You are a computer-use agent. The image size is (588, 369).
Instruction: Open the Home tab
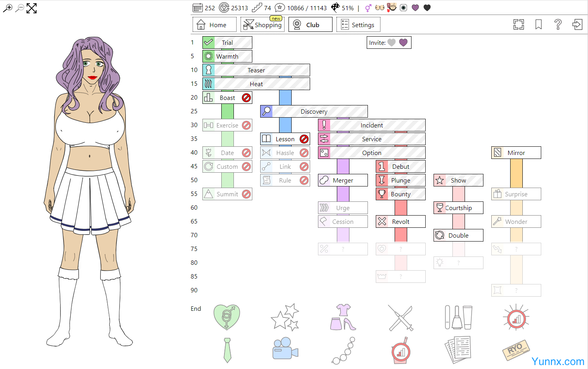click(x=214, y=25)
